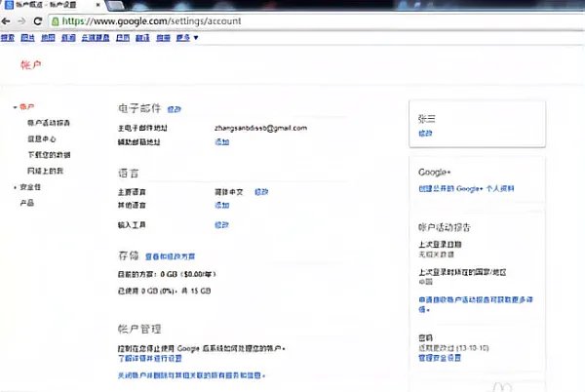
Task: Open 信息中心 in the sidebar
Action: tap(41, 139)
